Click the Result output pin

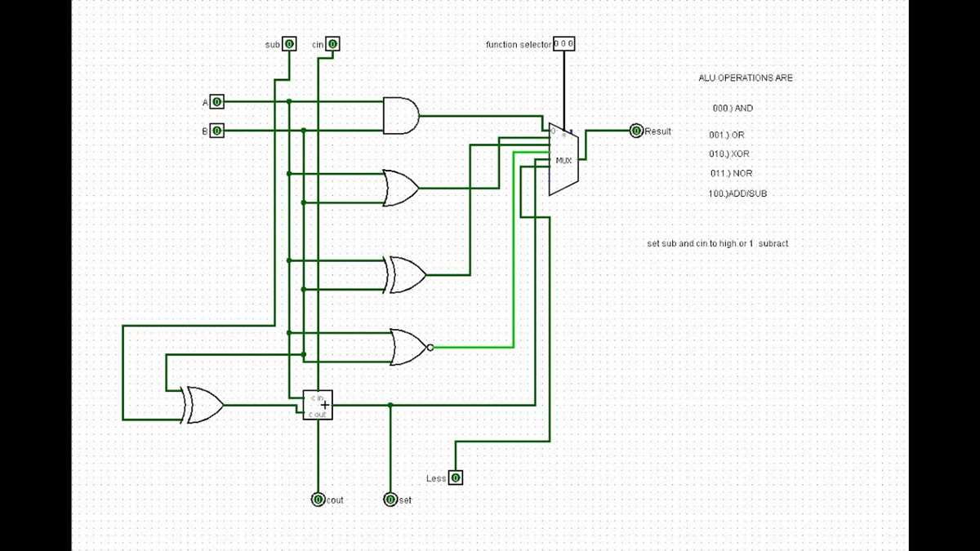click(636, 131)
